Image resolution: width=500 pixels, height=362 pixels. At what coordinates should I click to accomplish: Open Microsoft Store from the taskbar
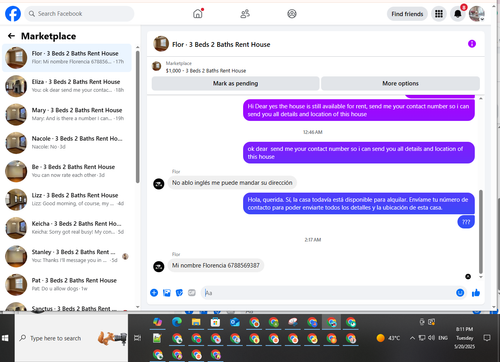(215, 322)
